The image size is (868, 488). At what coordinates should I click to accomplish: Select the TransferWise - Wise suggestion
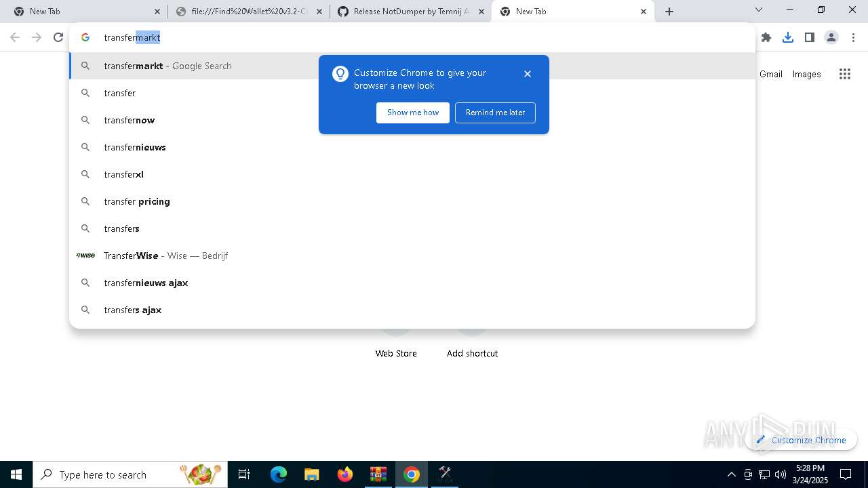click(412, 256)
